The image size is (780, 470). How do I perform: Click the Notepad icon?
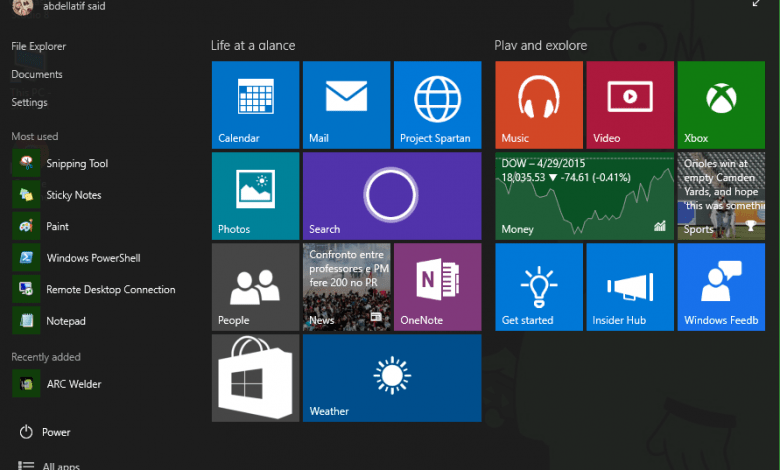coord(26,321)
